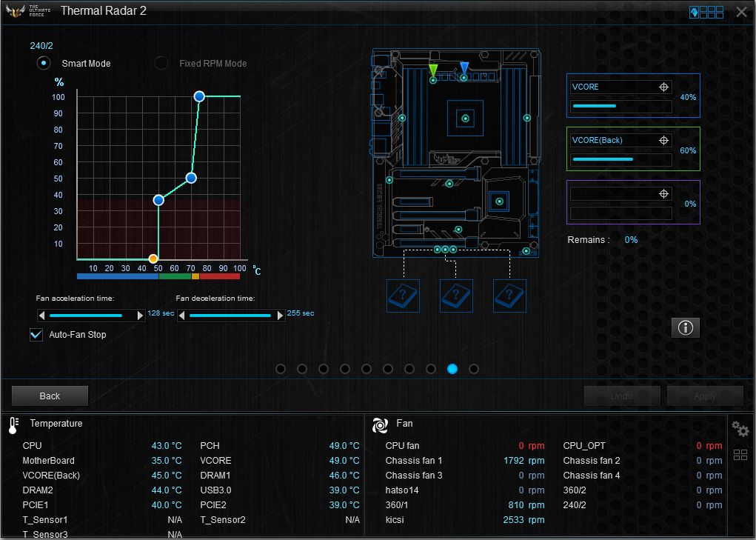Switch to the grid view icon beside Fan panel

[x=740, y=454]
